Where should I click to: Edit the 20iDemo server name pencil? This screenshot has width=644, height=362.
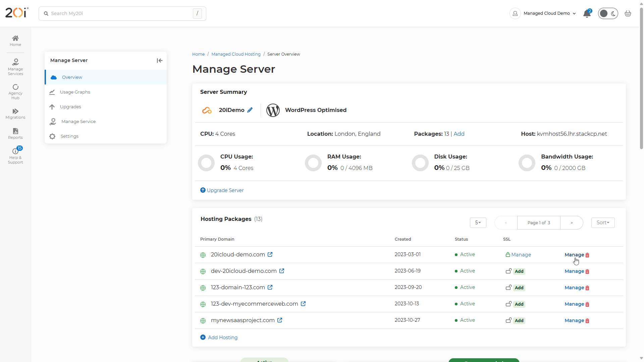click(x=250, y=110)
